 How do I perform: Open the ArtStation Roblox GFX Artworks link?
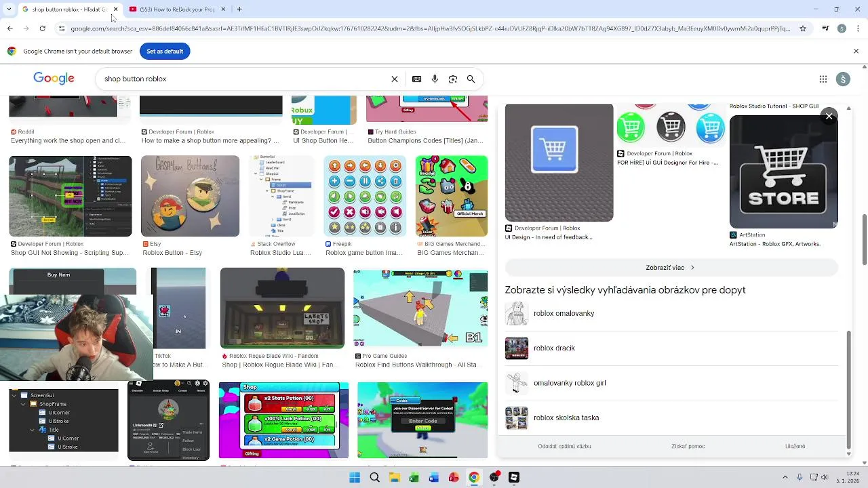tap(775, 244)
